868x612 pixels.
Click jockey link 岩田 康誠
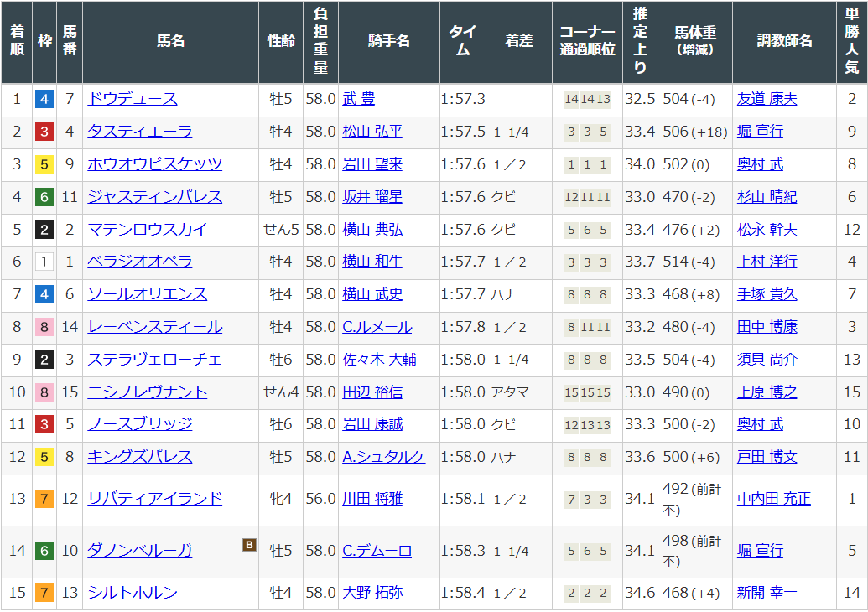[x=372, y=424]
